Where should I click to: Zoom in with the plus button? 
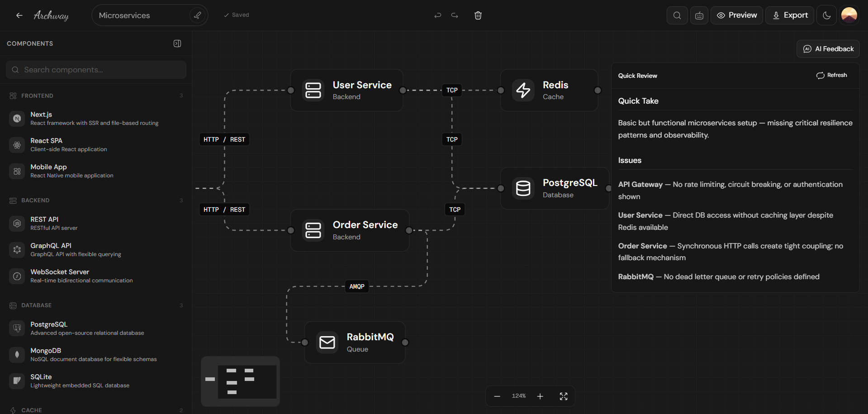tap(540, 396)
